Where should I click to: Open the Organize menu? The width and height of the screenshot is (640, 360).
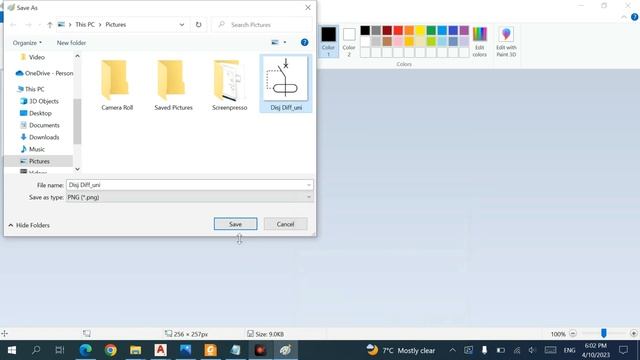(27, 43)
